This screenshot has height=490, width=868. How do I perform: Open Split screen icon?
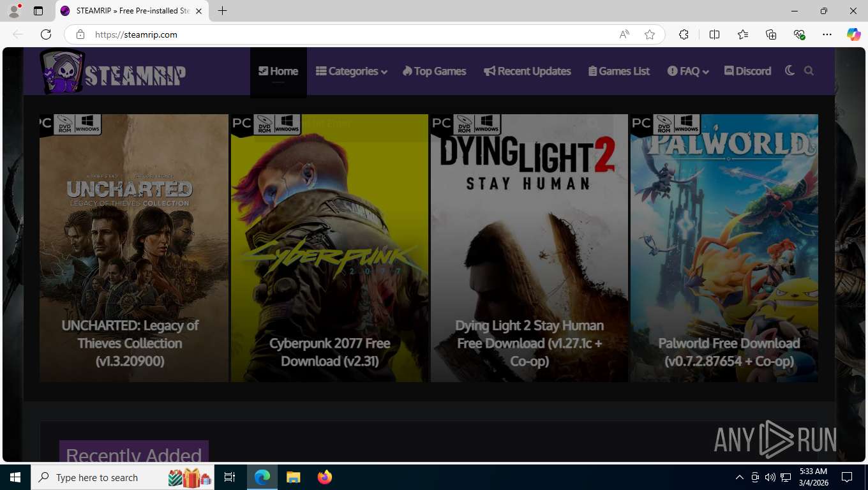(714, 34)
